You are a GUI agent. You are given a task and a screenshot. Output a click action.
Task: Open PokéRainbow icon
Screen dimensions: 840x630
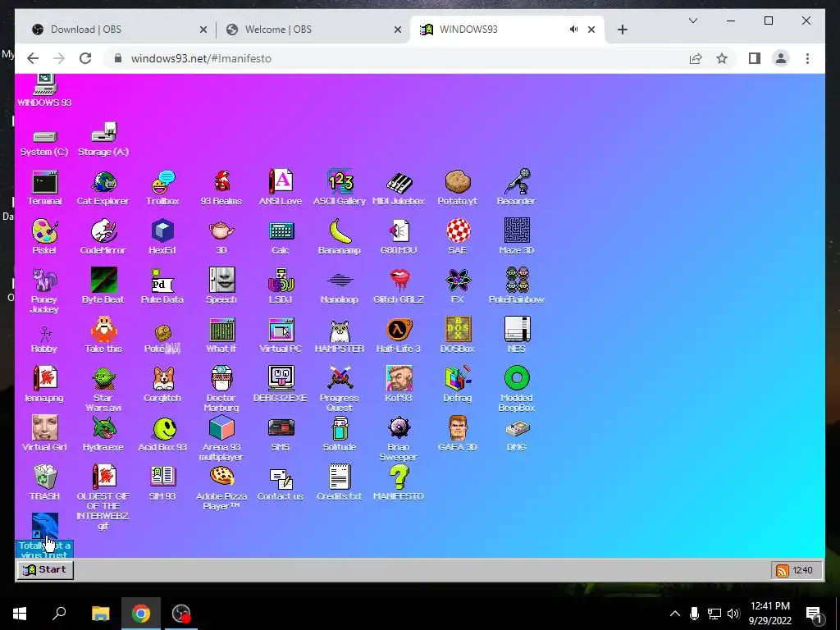(x=517, y=285)
